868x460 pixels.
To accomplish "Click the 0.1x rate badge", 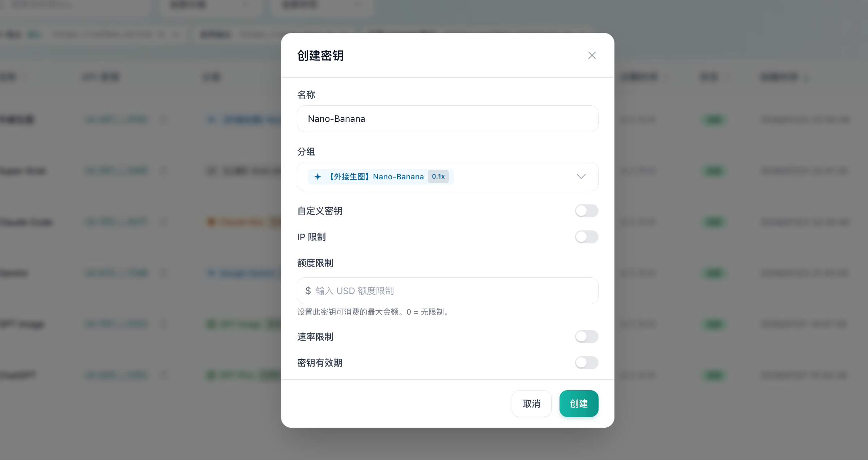I will click(x=438, y=176).
